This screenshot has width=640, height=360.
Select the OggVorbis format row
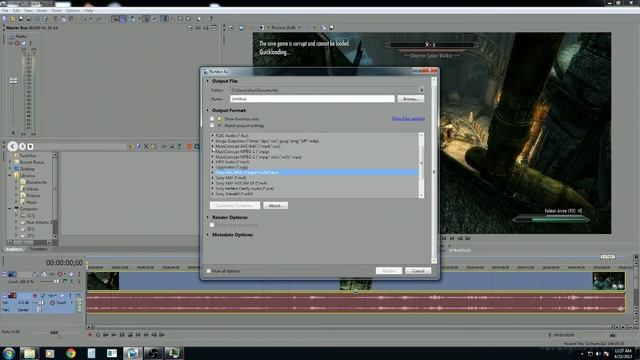click(x=315, y=167)
